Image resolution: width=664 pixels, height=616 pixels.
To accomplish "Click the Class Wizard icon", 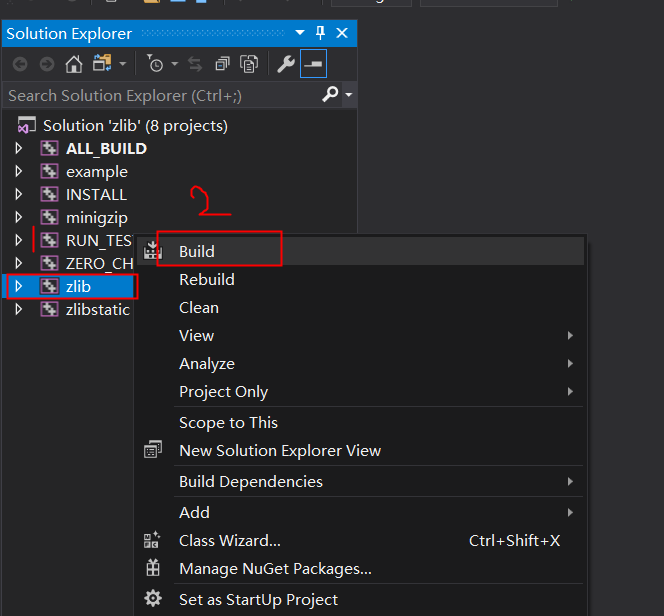I will 152,540.
